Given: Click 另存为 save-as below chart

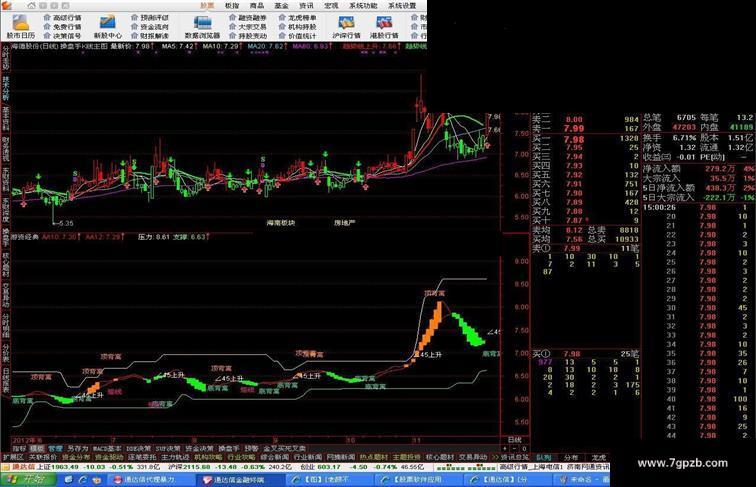Looking at the screenshot, I should pyautogui.click(x=78, y=448).
